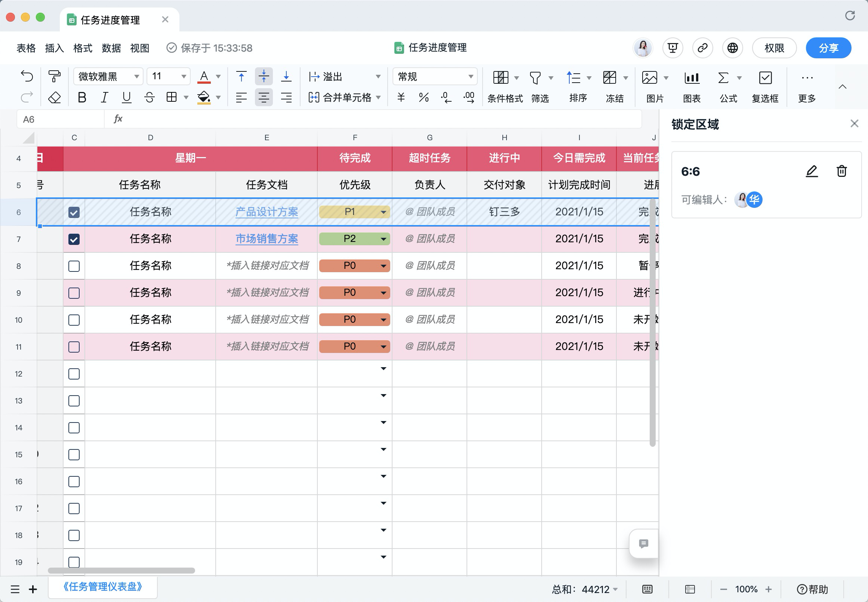Click the blue 分享 button
The image size is (868, 602).
828,48
